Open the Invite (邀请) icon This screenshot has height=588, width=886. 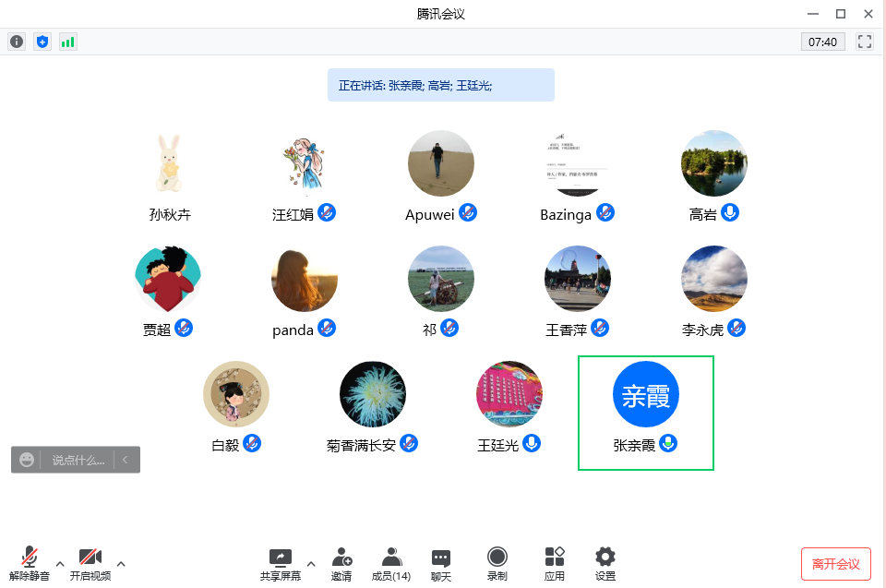[341, 563]
